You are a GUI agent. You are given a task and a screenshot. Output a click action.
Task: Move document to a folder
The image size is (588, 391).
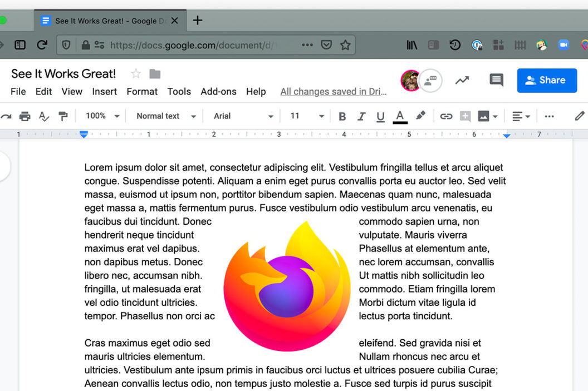(155, 74)
